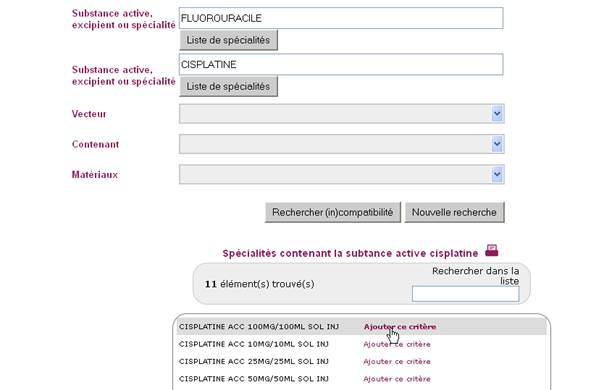The width and height of the screenshot is (604, 390).
Task: Add criterion for CISPLATINE ACC 25MG/25ML
Action: point(397,361)
